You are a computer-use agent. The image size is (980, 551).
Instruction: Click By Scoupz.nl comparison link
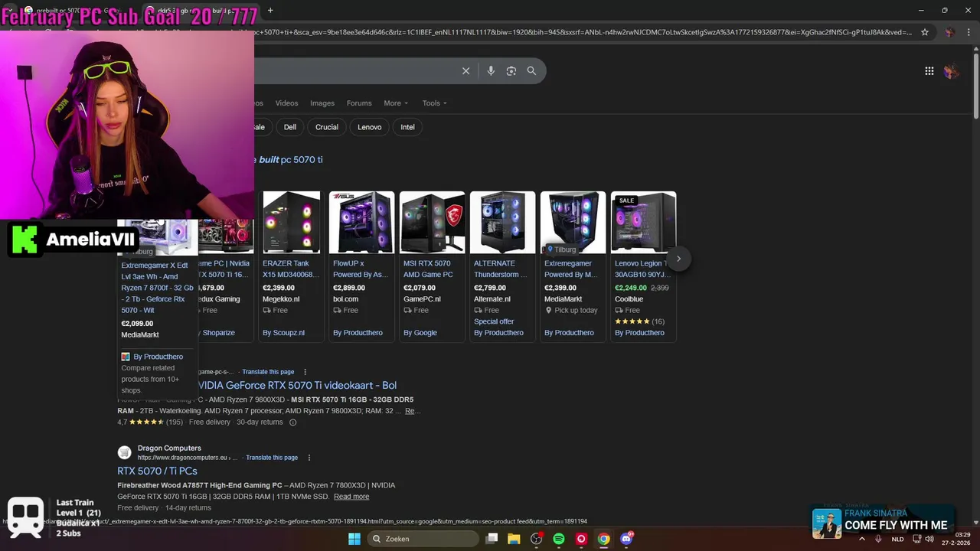tap(283, 333)
